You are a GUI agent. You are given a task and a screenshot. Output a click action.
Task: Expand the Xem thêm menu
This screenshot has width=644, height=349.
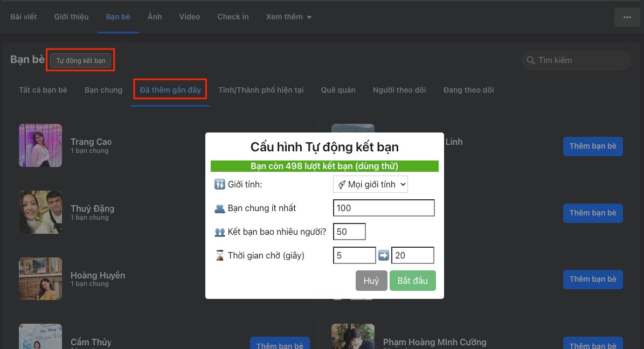[x=289, y=17]
